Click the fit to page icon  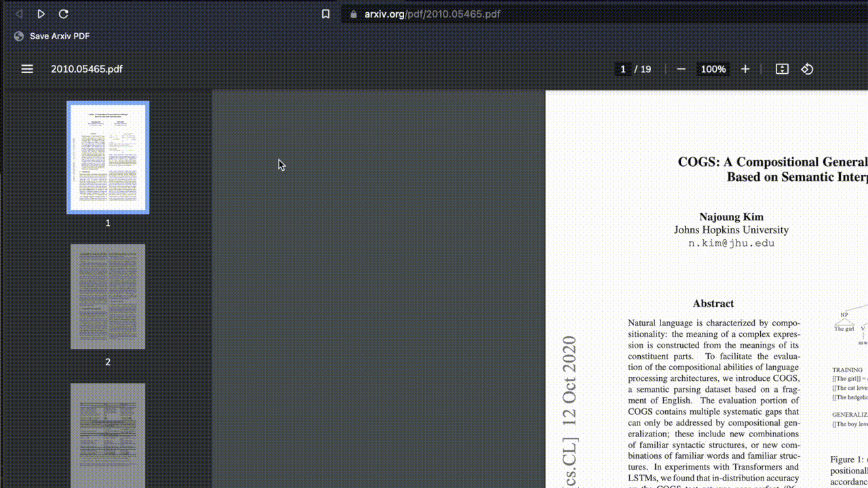[x=782, y=69]
